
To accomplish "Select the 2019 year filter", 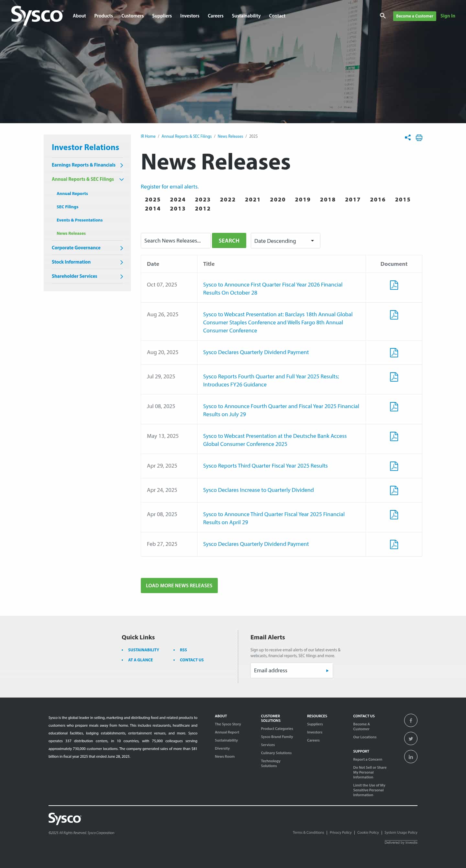I will pos(303,200).
